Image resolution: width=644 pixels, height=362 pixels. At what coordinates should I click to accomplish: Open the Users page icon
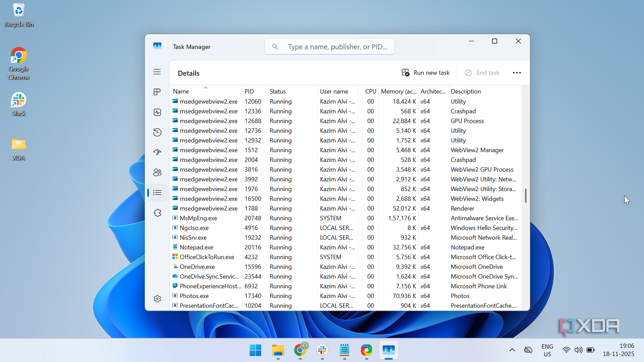(x=157, y=172)
